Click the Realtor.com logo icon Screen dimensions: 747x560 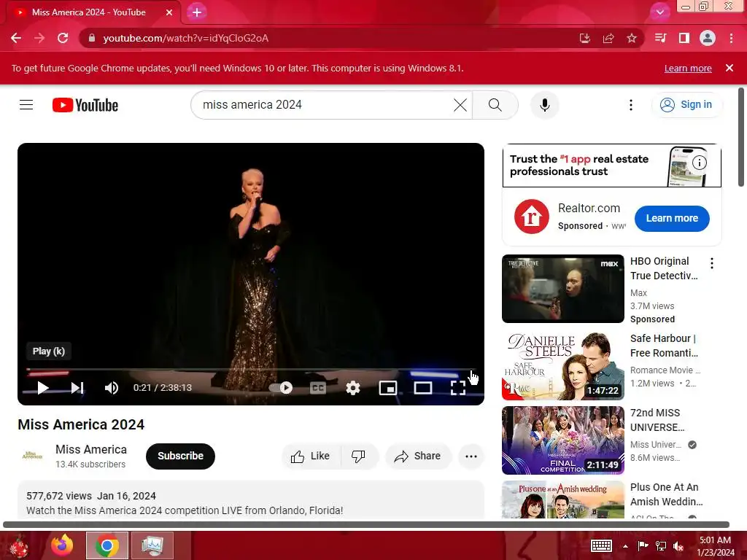point(531,217)
